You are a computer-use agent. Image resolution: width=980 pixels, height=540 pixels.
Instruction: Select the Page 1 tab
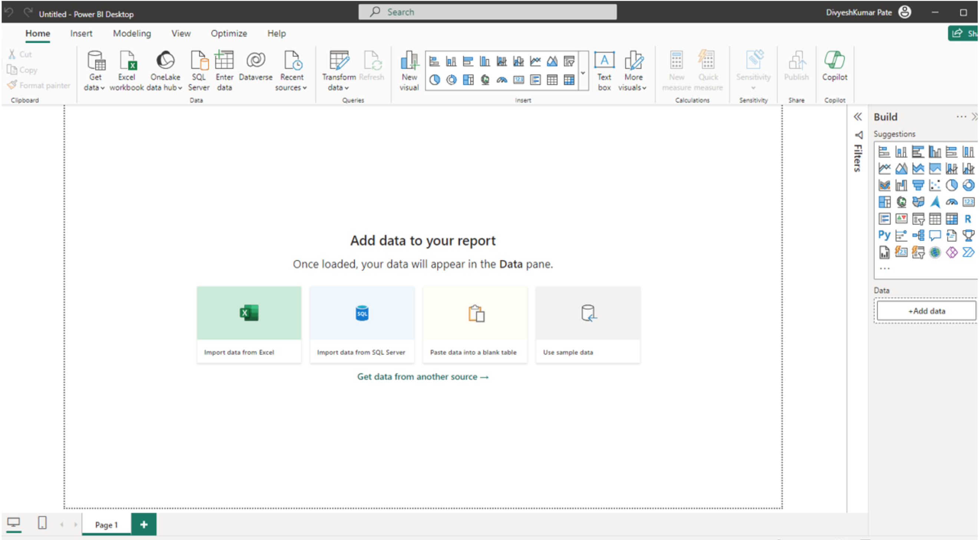pyautogui.click(x=106, y=524)
